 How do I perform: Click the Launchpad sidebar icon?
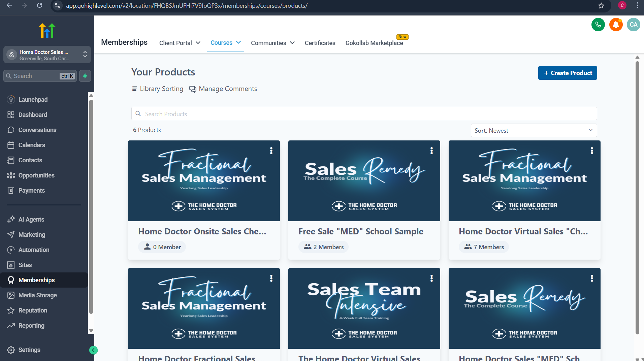pyautogui.click(x=11, y=99)
